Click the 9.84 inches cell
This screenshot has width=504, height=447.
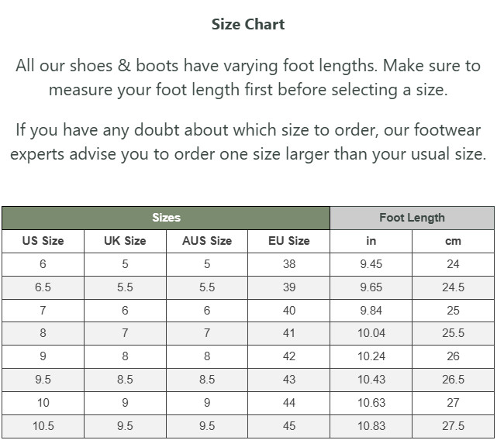(371, 311)
